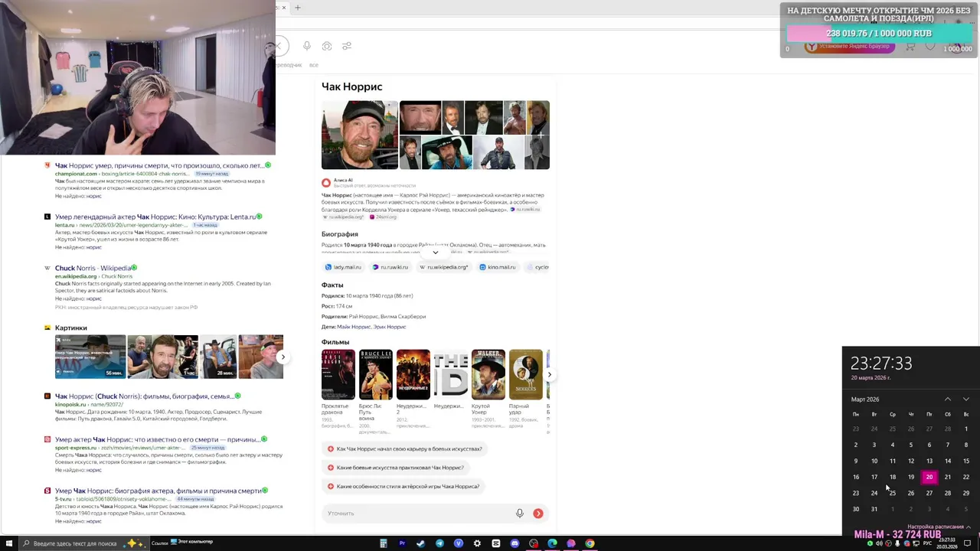This screenshot has width=980, height=551.
Task: Click the camera image search icon
Action: pos(327,46)
